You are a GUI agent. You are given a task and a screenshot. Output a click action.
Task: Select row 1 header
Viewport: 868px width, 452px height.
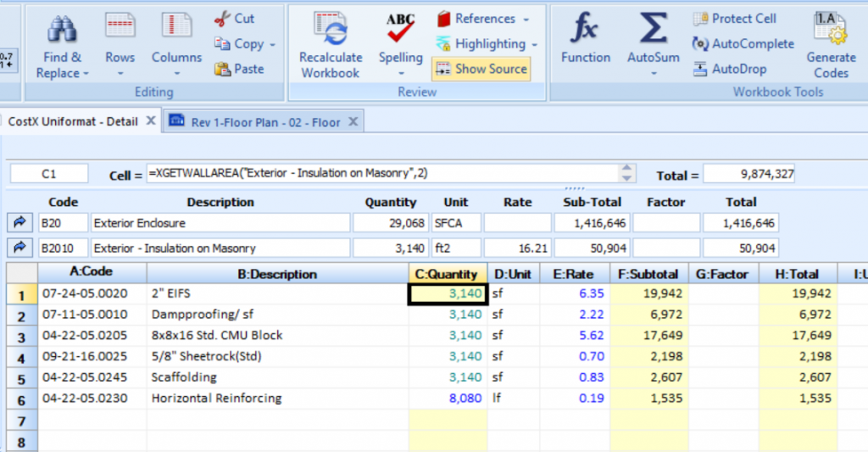(21, 294)
